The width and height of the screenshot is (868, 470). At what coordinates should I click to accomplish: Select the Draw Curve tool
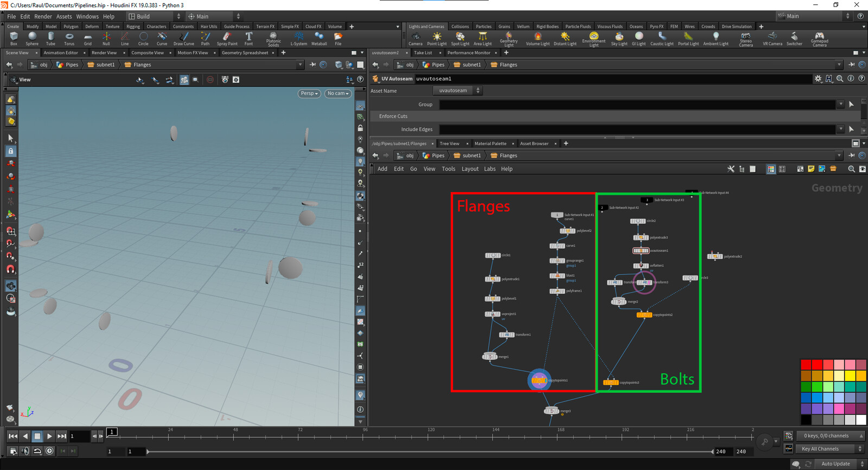[183, 38]
